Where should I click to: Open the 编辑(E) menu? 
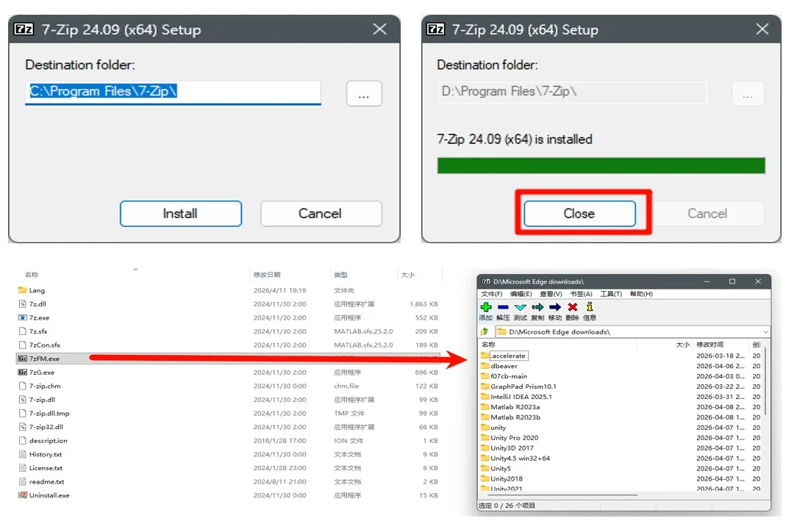pyautogui.click(x=521, y=294)
